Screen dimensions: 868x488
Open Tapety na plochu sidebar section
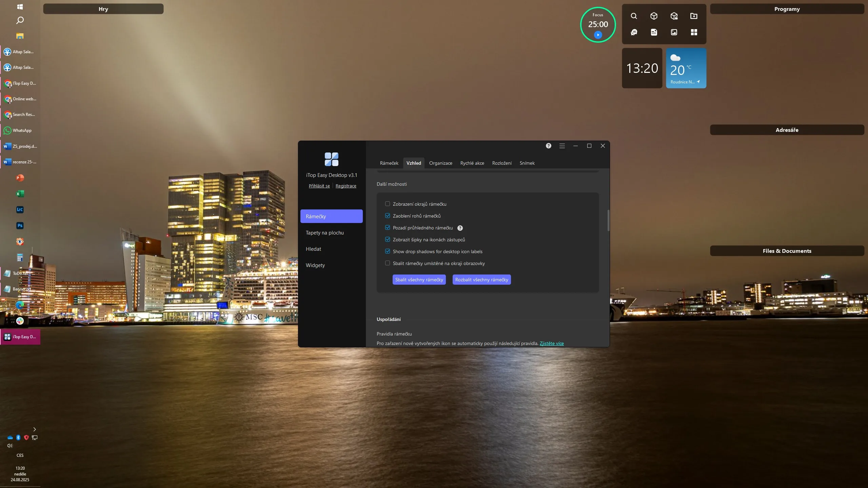pyautogui.click(x=324, y=232)
